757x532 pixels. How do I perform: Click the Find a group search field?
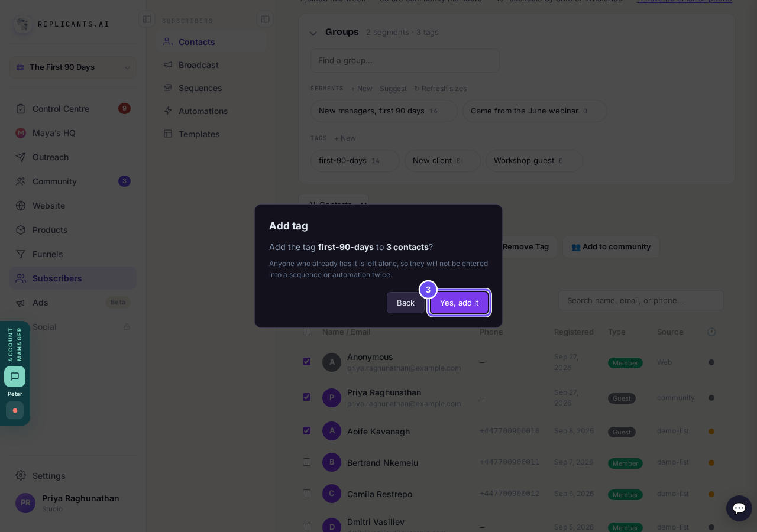point(405,60)
